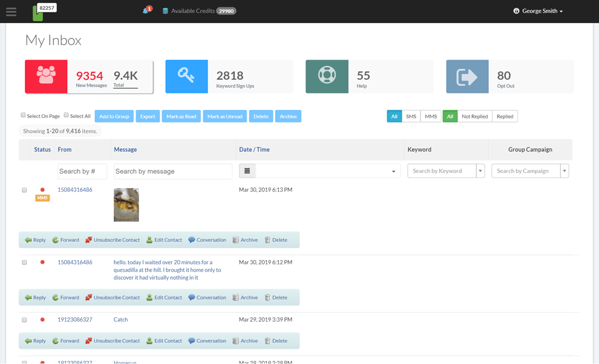
Task: Open the notifications bell
Action: [146, 11]
